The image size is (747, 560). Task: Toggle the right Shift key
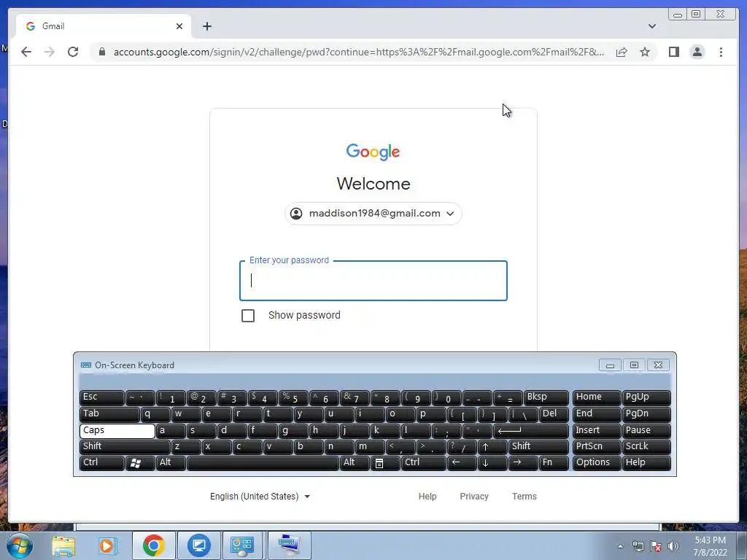pyautogui.click(x=538, y=447)
